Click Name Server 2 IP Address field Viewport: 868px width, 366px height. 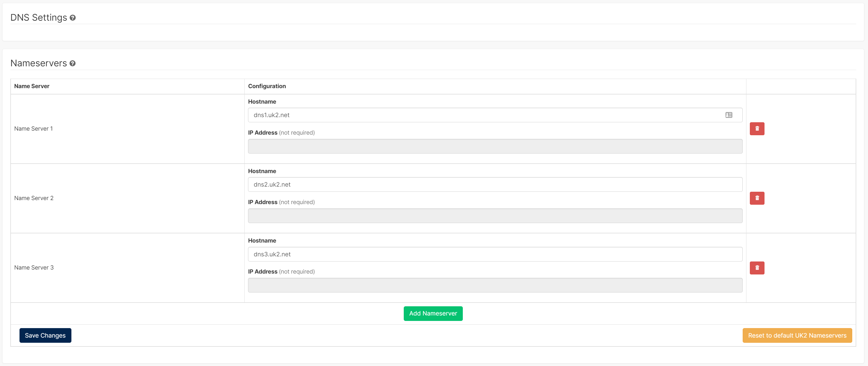click(x=495, y=216)
